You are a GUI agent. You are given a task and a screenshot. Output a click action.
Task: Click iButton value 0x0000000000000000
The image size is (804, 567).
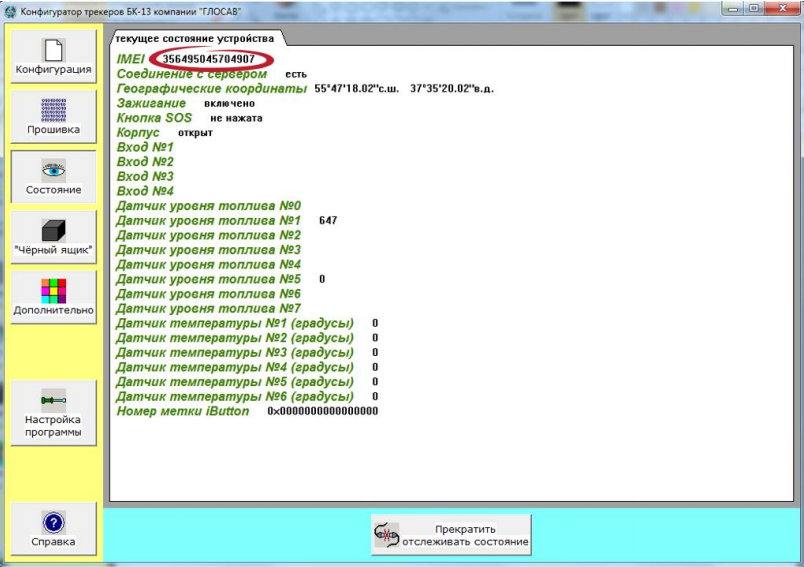pos(323,411)
